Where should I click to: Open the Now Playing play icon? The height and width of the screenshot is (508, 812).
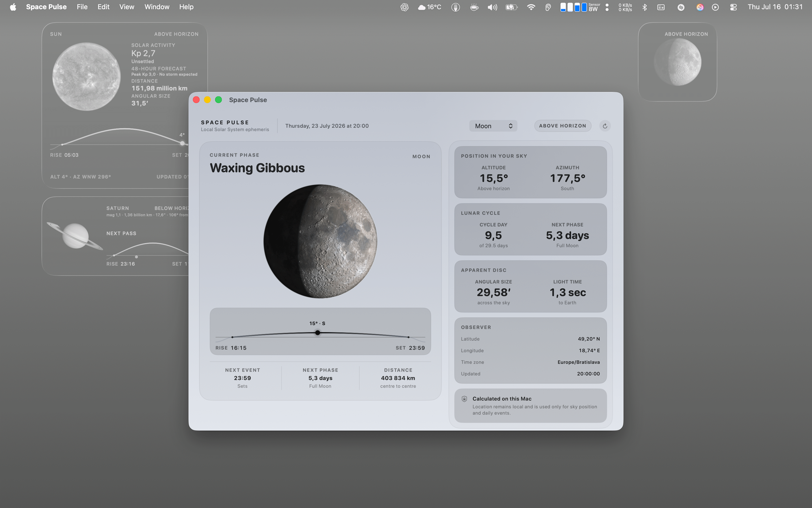[x=715, y=7]
